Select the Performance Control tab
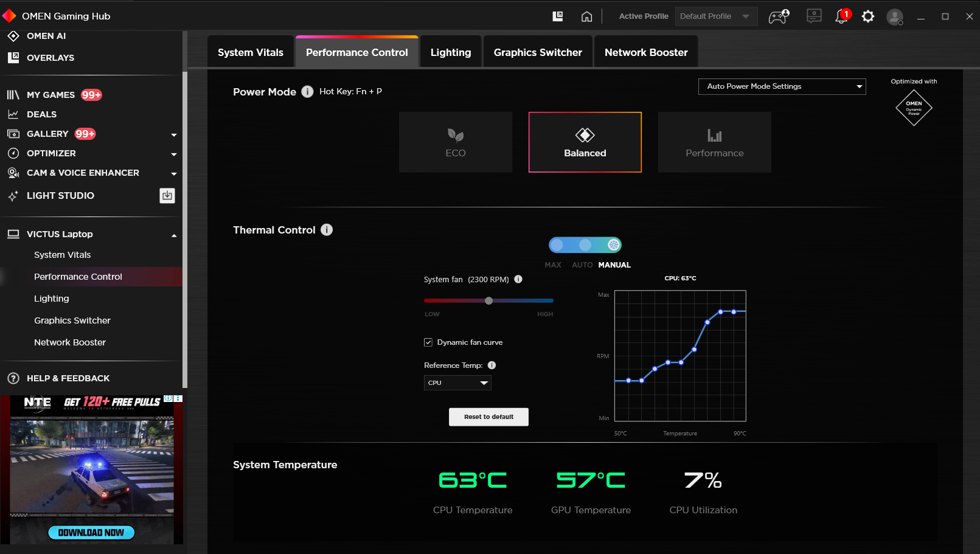Screen dimensions: 980x554 (357, 52)
